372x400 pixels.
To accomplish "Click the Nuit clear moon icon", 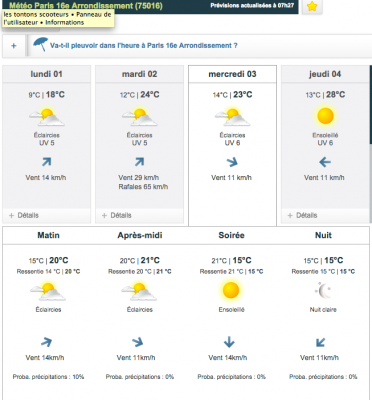I will tap(323, 291).
